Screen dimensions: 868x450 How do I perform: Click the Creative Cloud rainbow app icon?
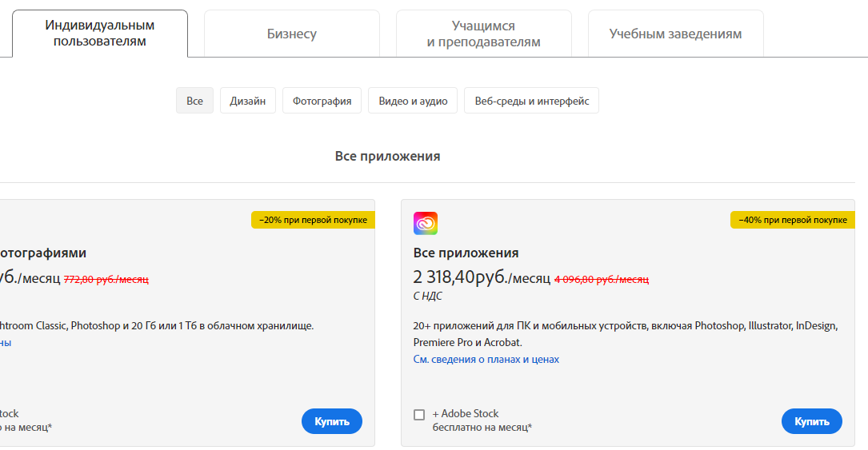[x=426, y=223]
